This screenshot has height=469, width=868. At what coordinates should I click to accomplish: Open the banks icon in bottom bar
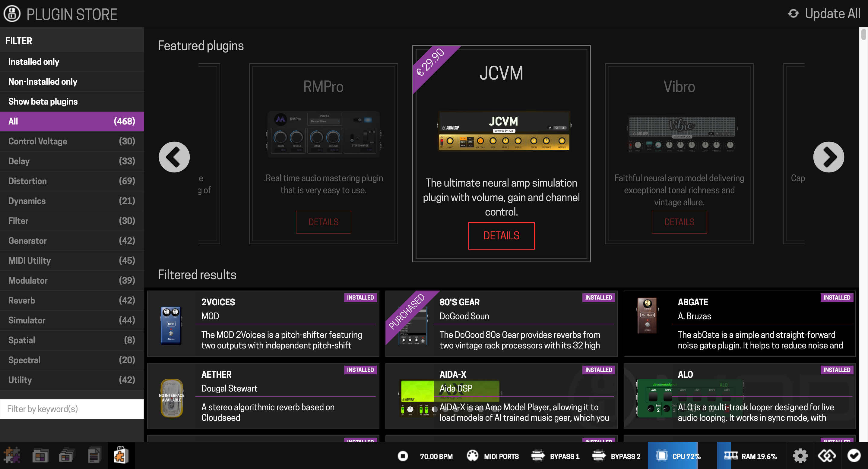click(x=67, y=456)
